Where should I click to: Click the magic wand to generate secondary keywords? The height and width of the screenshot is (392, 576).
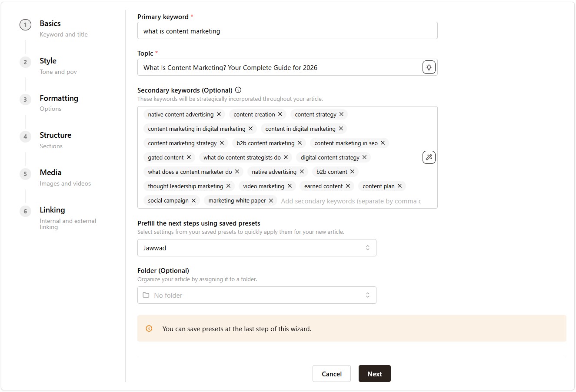[x=429, y=157]
